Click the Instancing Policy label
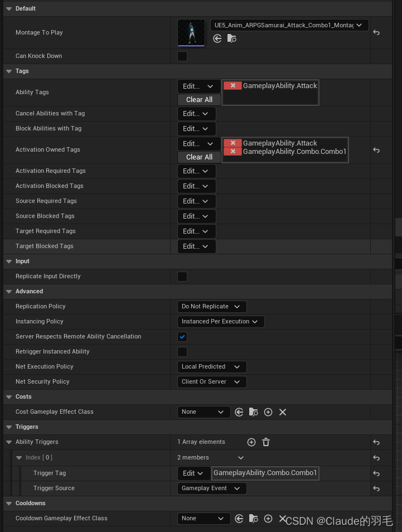Viewport: 402px width, 532px height. point(40,321)
